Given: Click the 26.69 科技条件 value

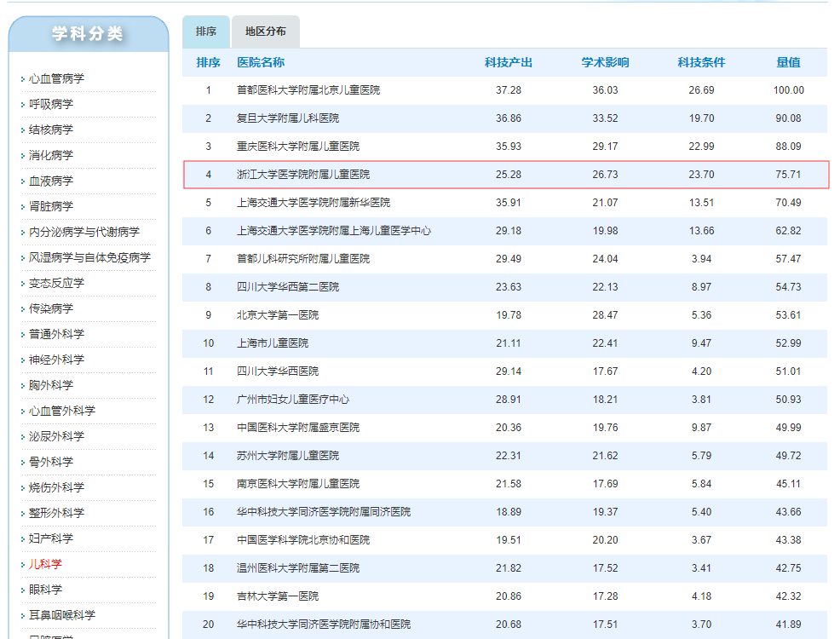Looking at the screenshot, I should (x=701, y=90).
